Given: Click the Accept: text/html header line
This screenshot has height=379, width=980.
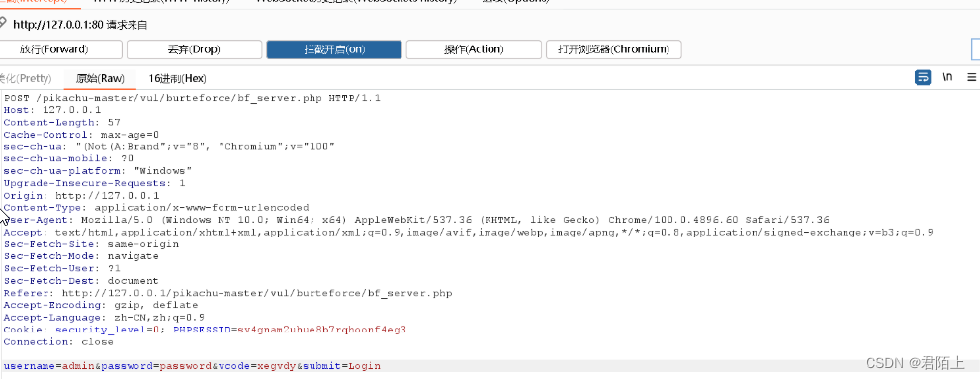Looking at the screenshot, I should pyautogui.click(x=468, y=232).
